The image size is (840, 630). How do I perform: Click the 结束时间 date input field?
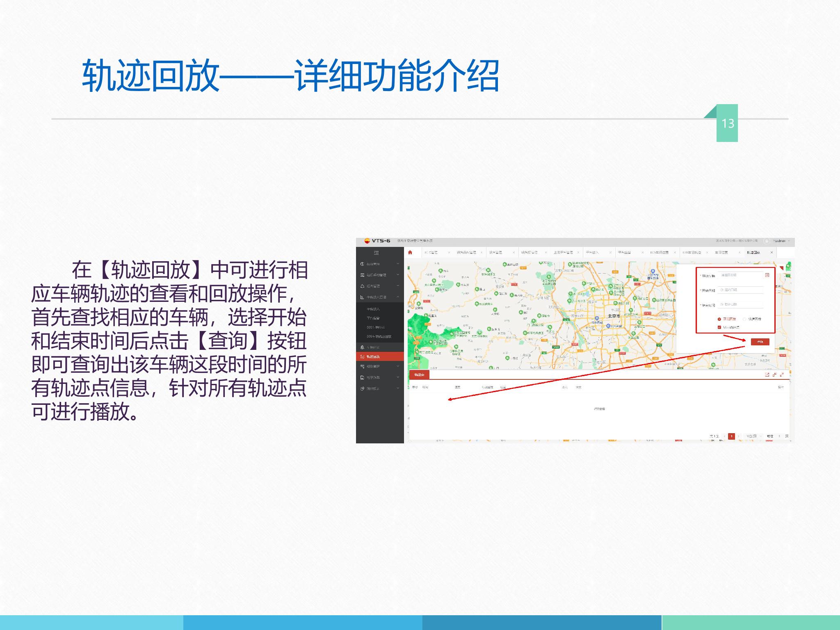(741, 305)
